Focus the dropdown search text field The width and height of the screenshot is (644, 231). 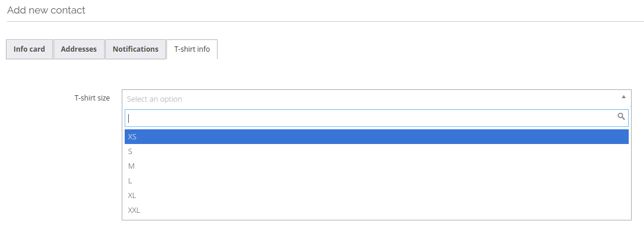[376, 118]
